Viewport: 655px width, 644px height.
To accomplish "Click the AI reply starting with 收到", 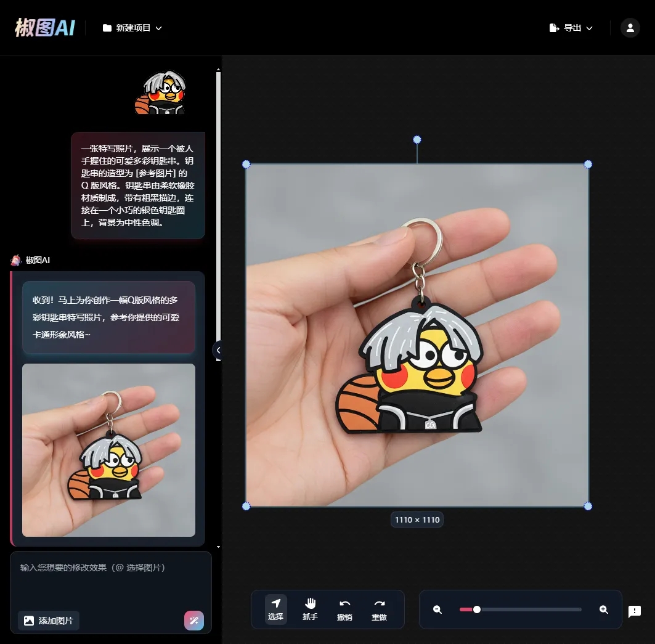I will pyautogui.click(x=108, y=317).
